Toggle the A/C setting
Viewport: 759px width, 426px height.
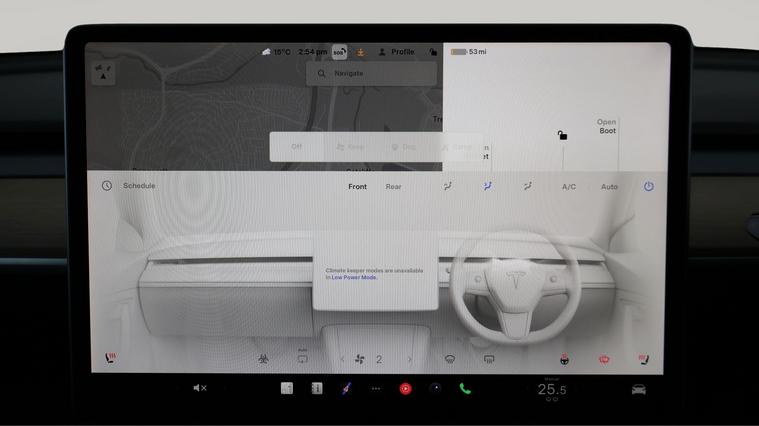coord(568,187)
